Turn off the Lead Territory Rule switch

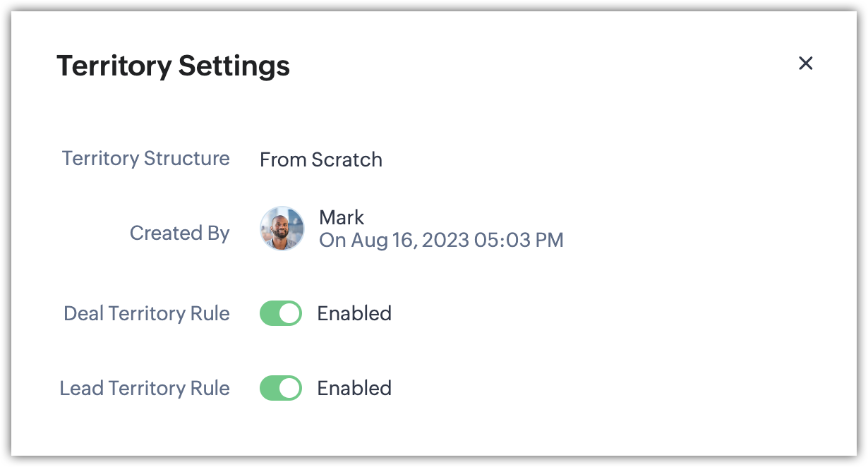click(x=281, y=388)
